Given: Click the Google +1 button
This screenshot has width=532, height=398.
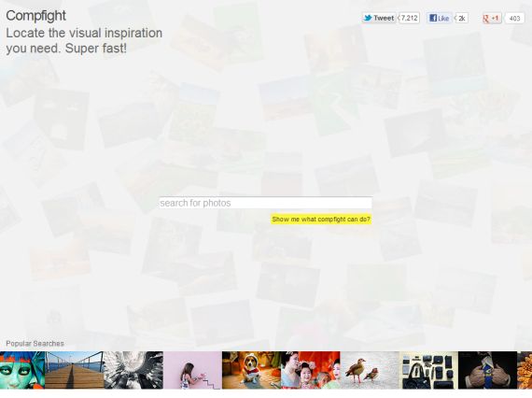Looking at the screenshot, I should pos(492,19).
